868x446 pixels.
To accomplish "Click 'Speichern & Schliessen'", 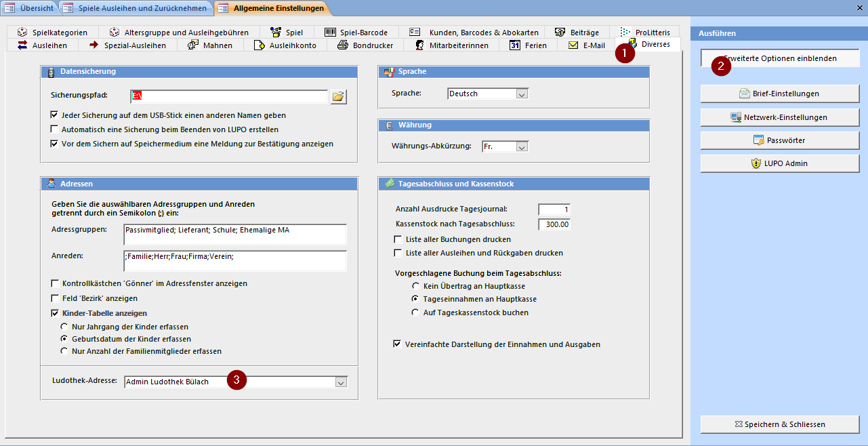I will pos(780,424).
